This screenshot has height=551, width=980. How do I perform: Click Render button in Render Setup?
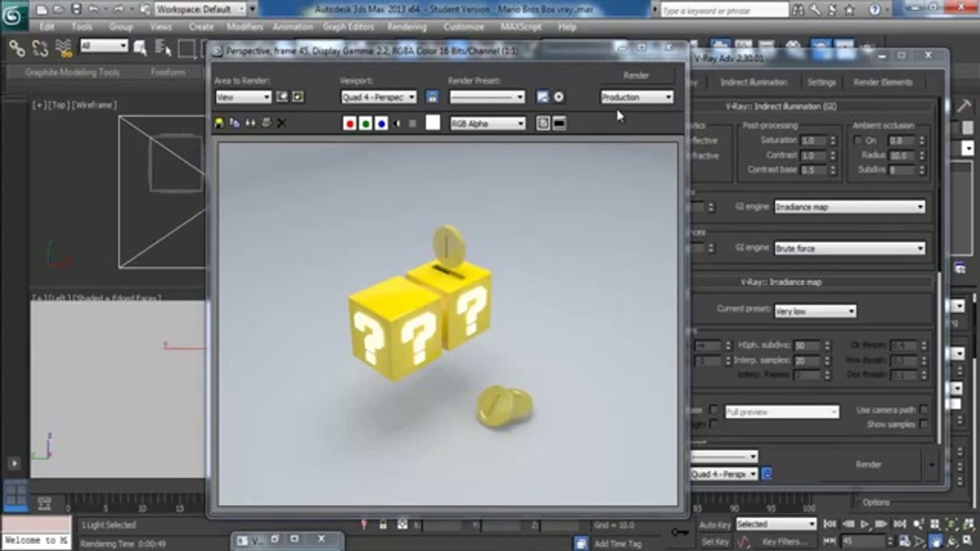click(x=868, y=465)
